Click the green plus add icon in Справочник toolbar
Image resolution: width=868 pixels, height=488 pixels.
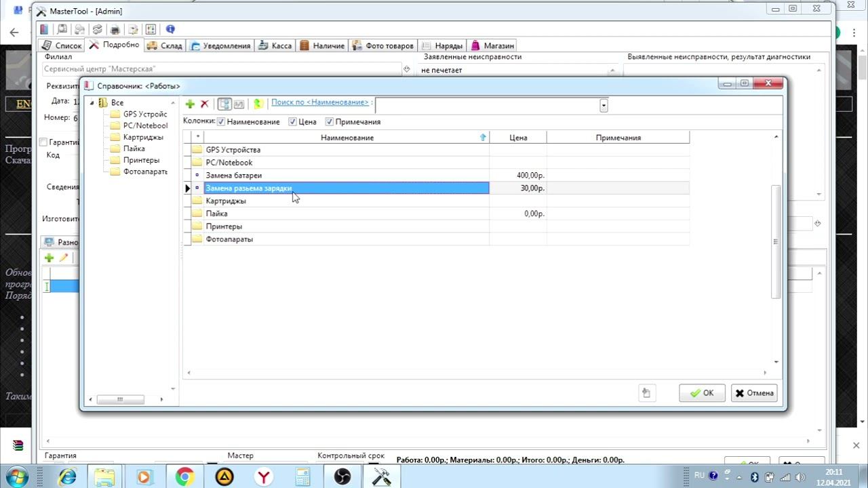(190, 104)
